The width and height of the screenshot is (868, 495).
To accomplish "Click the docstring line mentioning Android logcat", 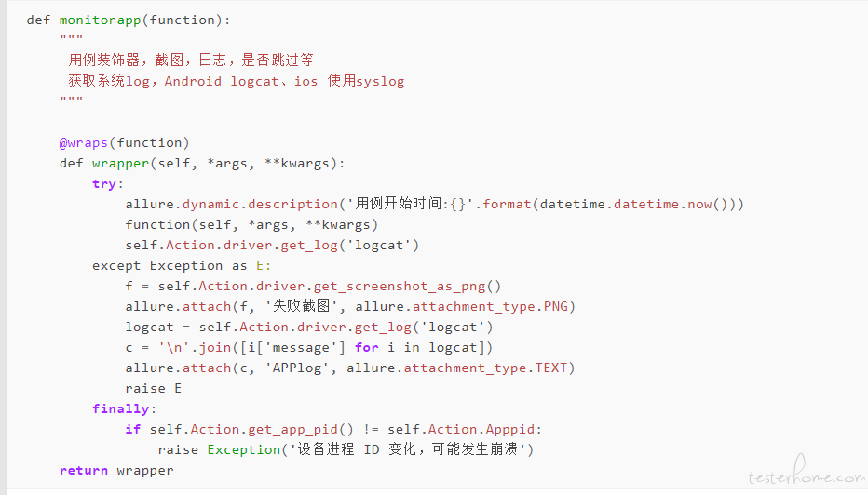I will click(237, 81).
